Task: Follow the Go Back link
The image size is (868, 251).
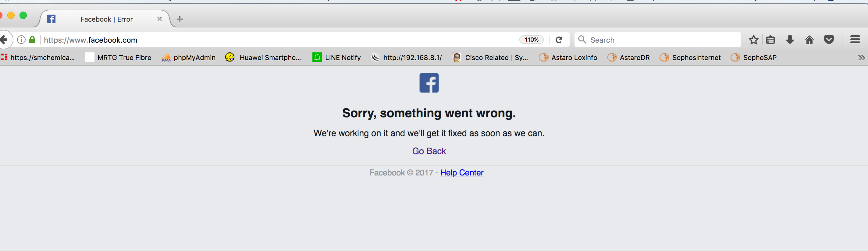Action: [429, 151]
